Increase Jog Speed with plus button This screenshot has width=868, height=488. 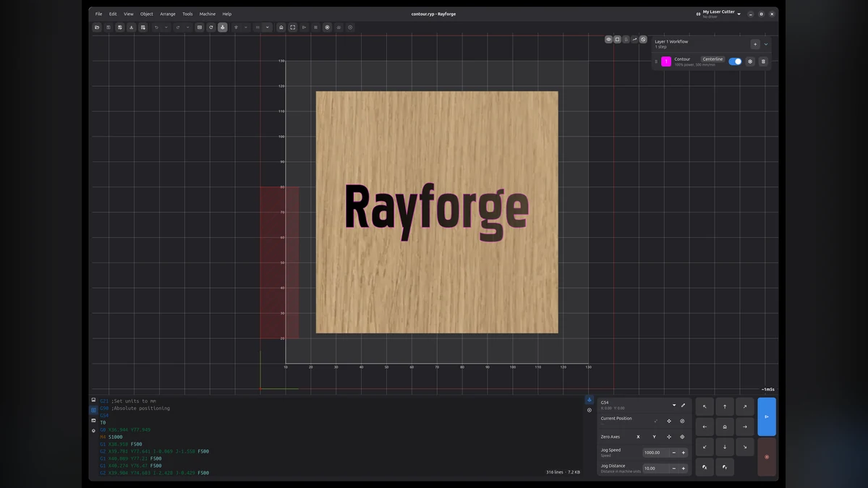pos(684,453)
